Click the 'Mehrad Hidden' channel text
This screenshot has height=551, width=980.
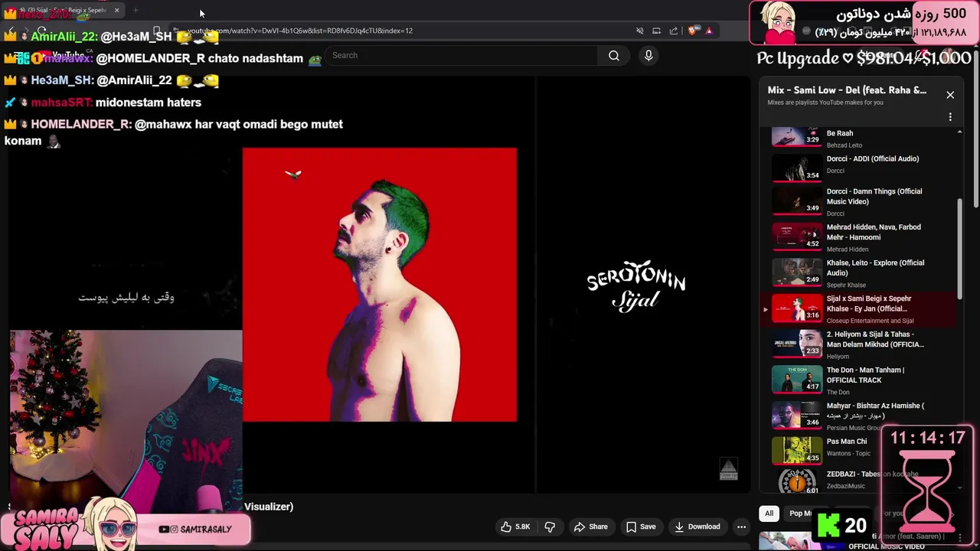pos(848,249)
